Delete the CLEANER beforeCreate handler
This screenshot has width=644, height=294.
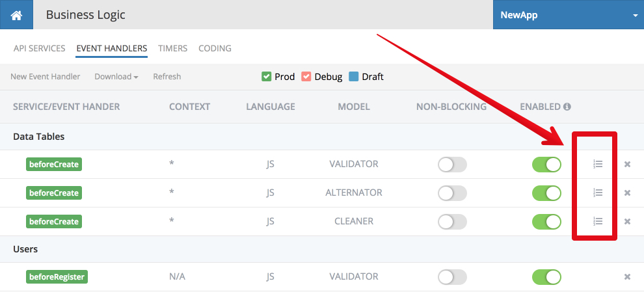(x=627, y=221)
